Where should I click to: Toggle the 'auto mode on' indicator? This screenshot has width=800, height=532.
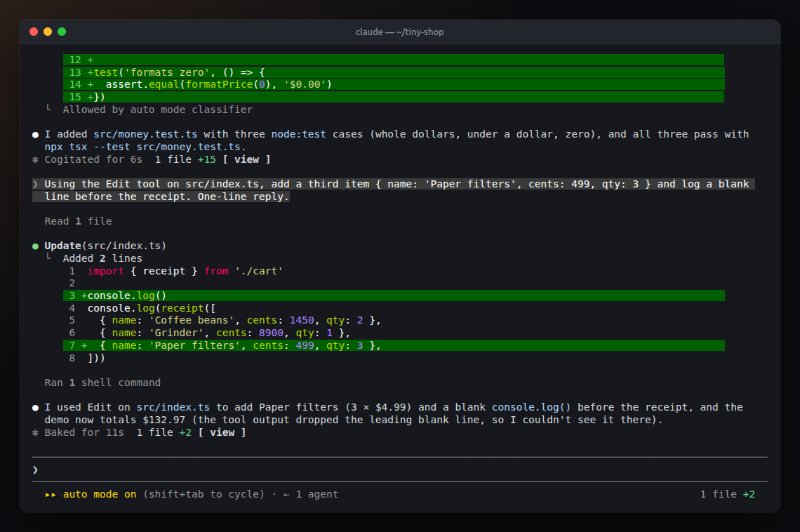pos(100,494)
